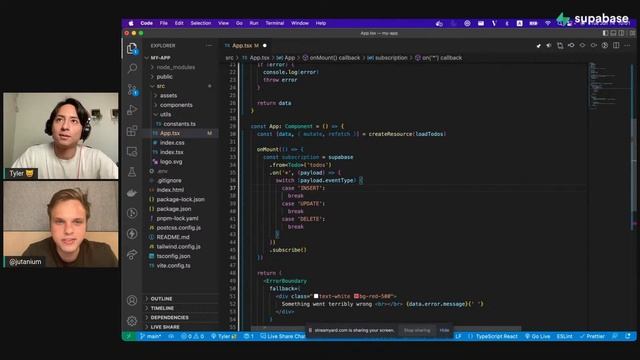Open the Testing flask icon
This screenshot has width=640, height=360.
132,172
